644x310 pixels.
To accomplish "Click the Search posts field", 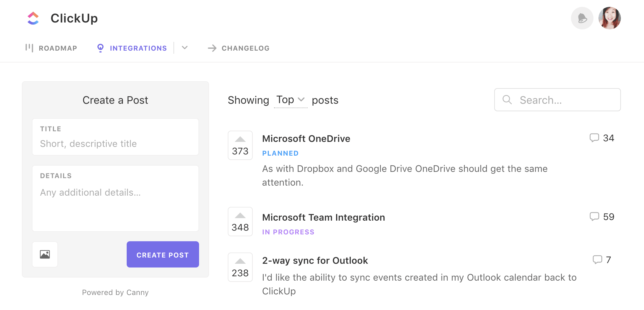I will coord(558,100).
